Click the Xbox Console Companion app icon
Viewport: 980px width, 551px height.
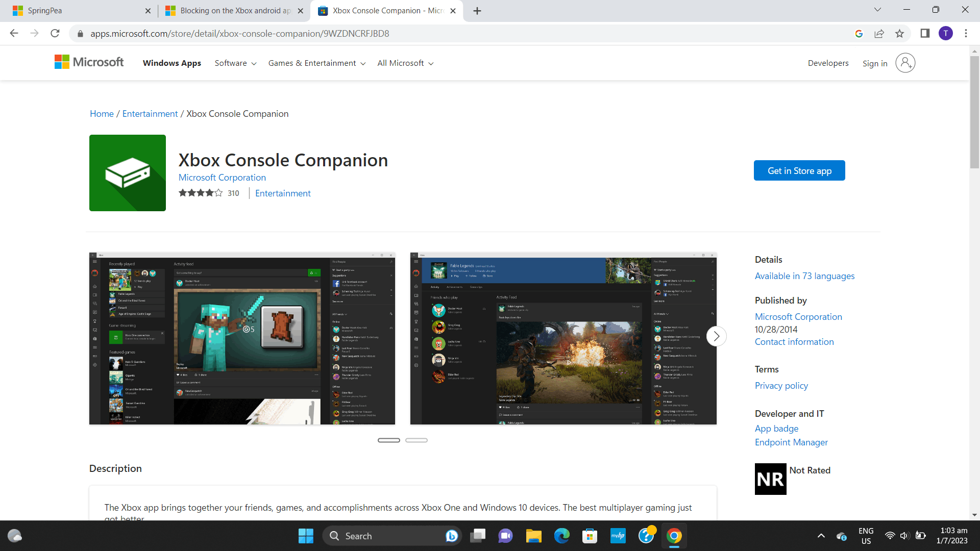[128, 173]
